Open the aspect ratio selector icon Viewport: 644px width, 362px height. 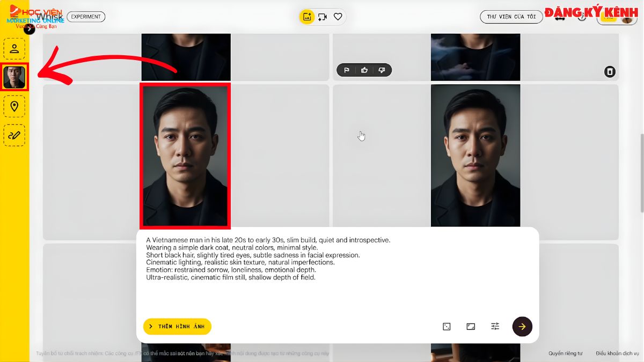470,326
